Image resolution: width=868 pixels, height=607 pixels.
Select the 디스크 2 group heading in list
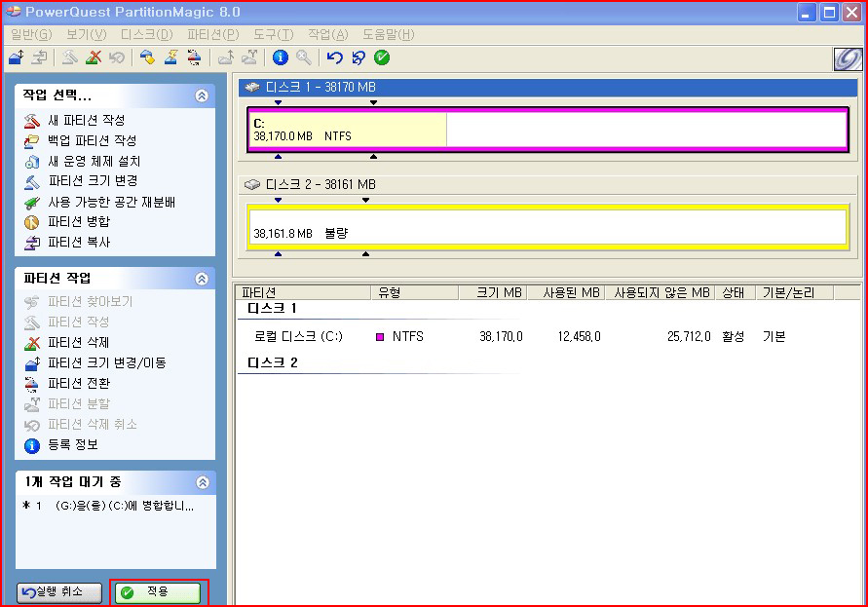pyautogui.click(x=273, y=362)
